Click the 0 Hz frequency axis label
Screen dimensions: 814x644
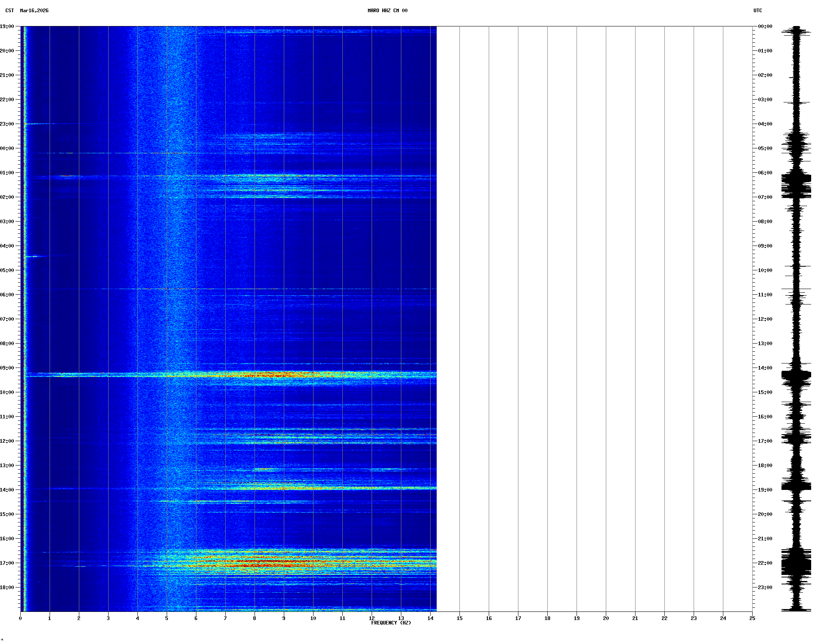[x=20, y=618]
